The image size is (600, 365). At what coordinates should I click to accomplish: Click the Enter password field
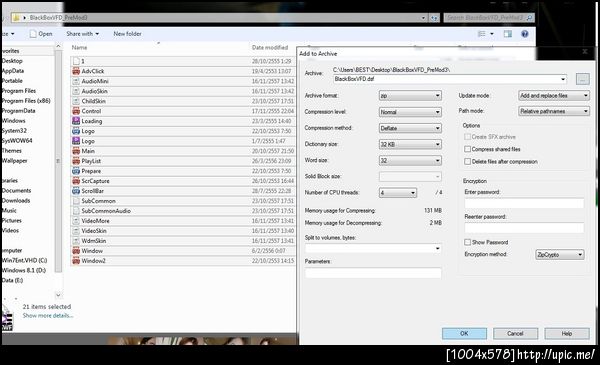[524, 203]
